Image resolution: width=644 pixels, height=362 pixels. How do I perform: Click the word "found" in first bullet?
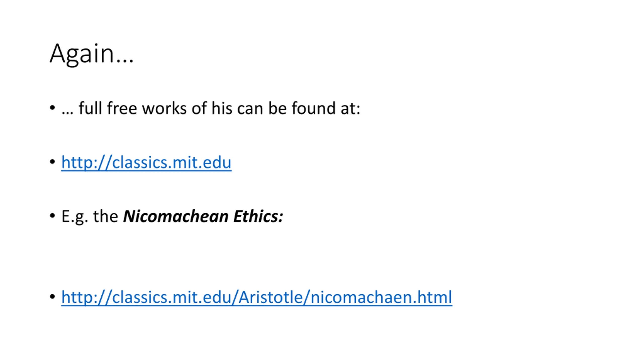coord(313,108)
